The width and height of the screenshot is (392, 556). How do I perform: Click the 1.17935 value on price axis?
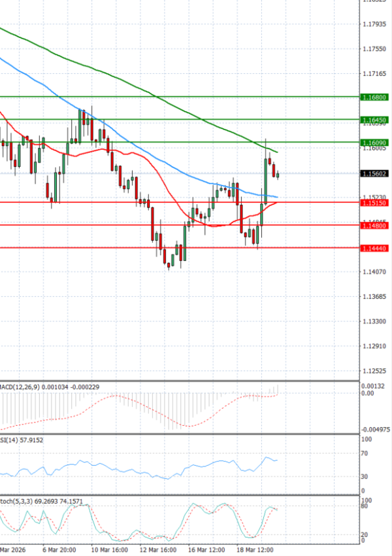(x=374, y=25)
